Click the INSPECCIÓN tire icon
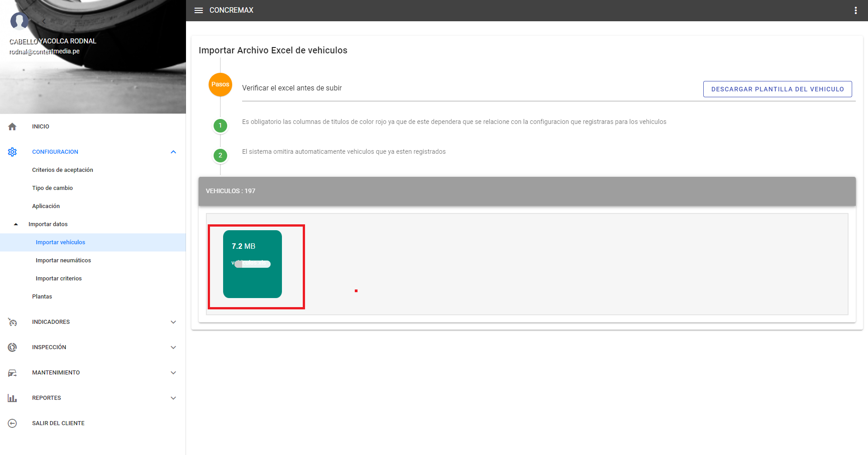 12,347
